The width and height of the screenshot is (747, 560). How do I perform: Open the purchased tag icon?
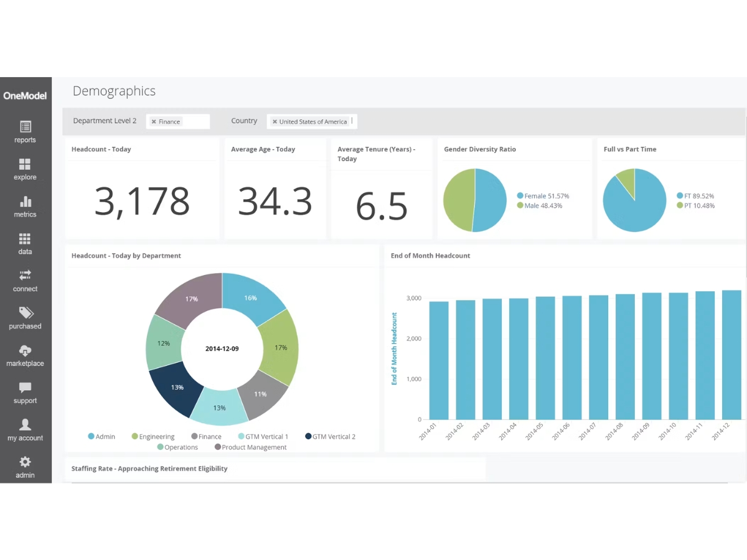click(26, 312)
